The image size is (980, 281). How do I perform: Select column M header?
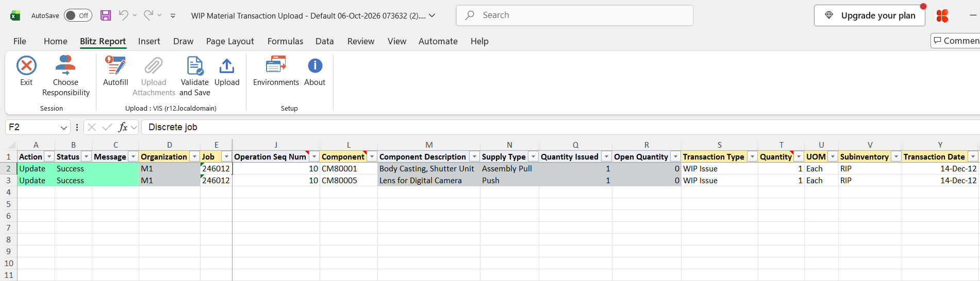click(429, 145)
